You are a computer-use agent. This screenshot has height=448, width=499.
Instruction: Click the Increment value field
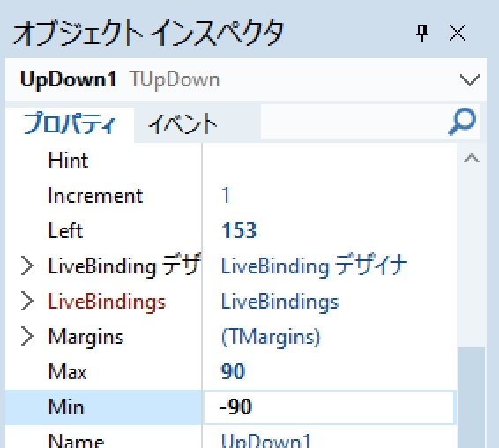(x=330, y=195)
